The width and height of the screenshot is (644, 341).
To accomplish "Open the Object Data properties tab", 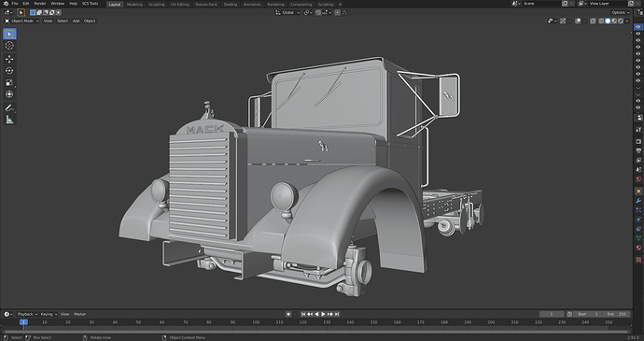I will point(638,239).
